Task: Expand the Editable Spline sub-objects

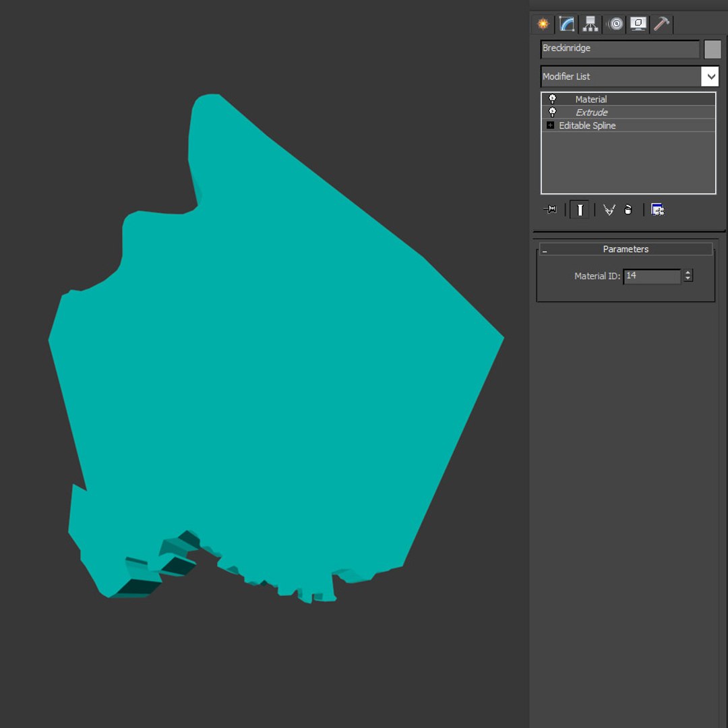Action: [x=550, y=125]
